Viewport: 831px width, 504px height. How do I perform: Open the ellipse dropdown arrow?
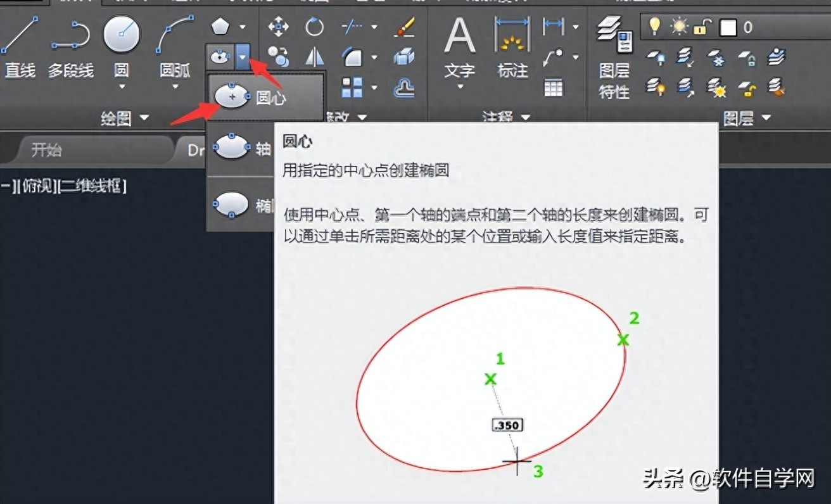pos(243,57)
